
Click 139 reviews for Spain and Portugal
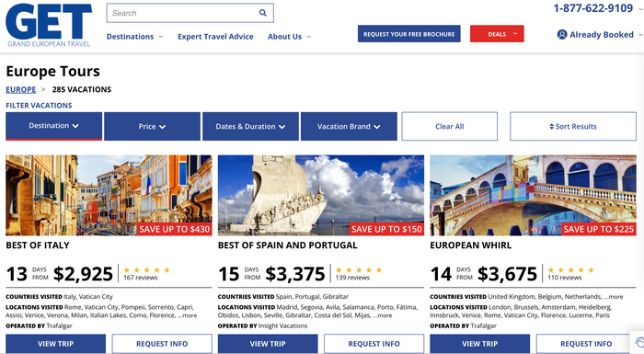click(352, 278)
